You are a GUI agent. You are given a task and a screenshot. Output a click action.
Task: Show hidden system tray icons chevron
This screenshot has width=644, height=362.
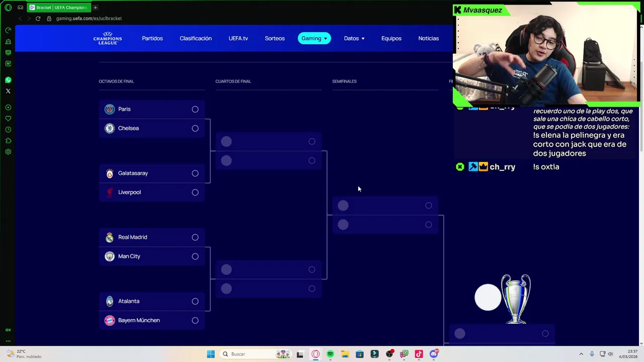click(581, 354)
